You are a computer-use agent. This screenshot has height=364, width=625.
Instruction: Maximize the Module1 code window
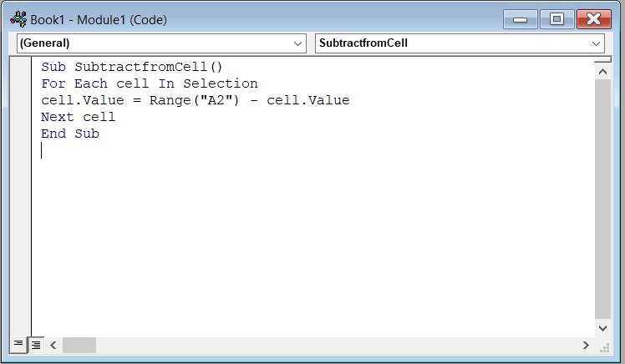pos(556,19)
